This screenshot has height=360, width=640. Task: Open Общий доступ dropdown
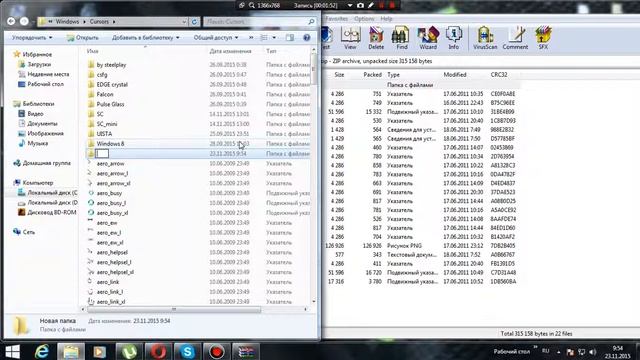tap(216, 38)
